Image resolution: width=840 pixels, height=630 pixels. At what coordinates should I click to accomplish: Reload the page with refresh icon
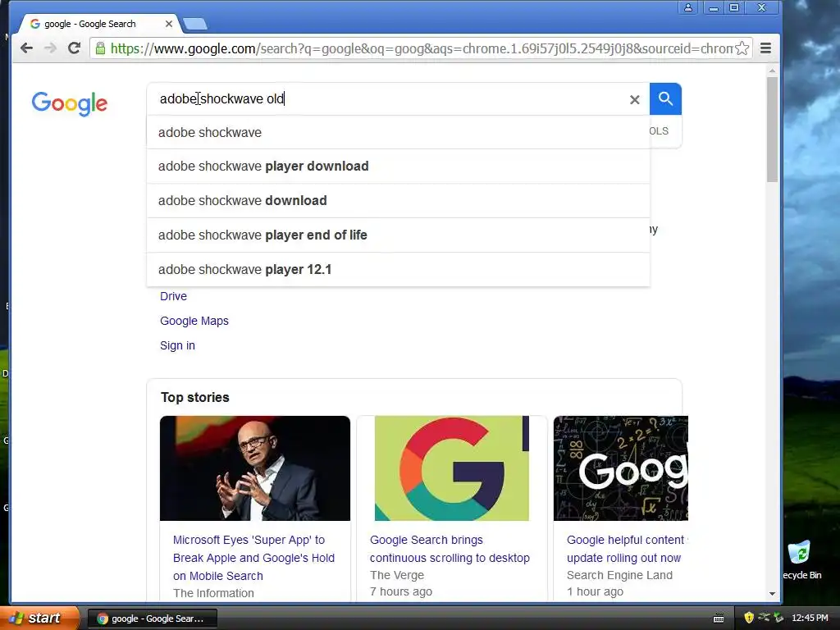(x=74, y=48)
